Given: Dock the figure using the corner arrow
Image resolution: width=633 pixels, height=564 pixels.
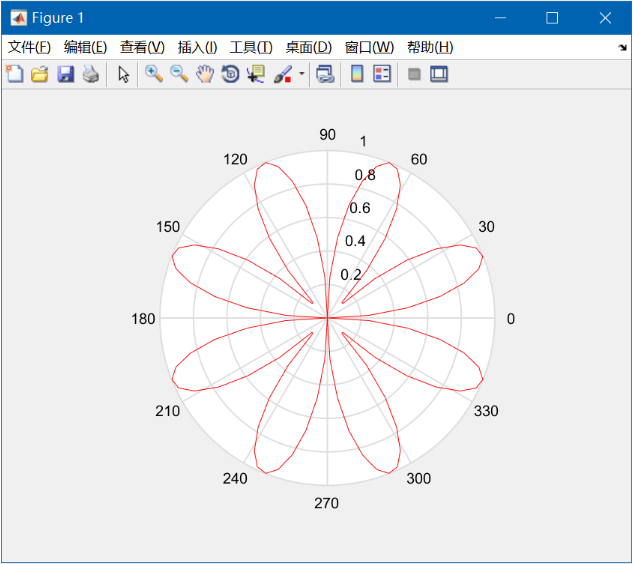Looking at the screenshot, I should [x=622, y=48].
